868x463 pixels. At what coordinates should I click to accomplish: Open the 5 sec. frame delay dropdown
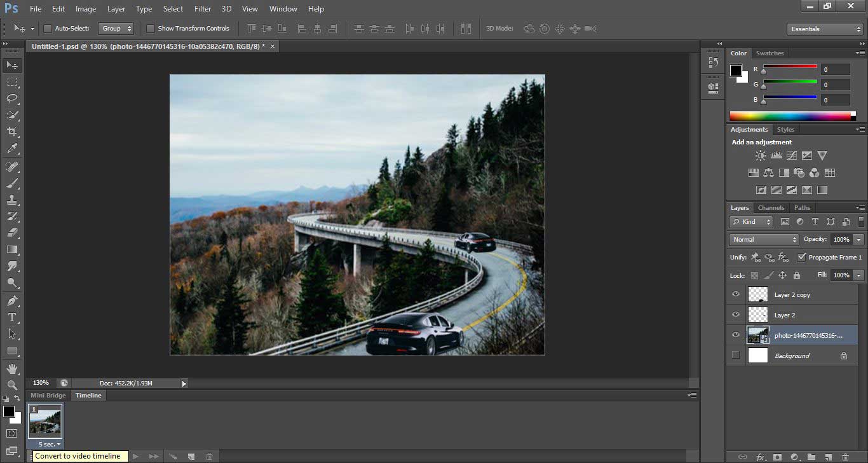point(50,444)
